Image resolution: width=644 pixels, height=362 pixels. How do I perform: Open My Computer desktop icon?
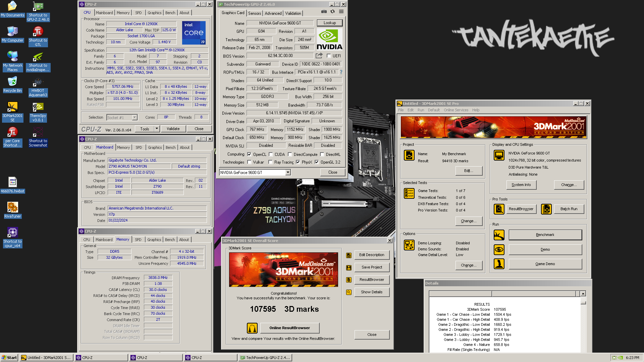12,34
